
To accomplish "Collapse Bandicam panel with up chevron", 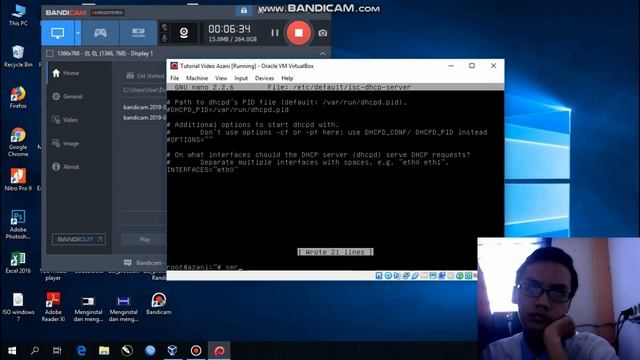I will (322, 53).
